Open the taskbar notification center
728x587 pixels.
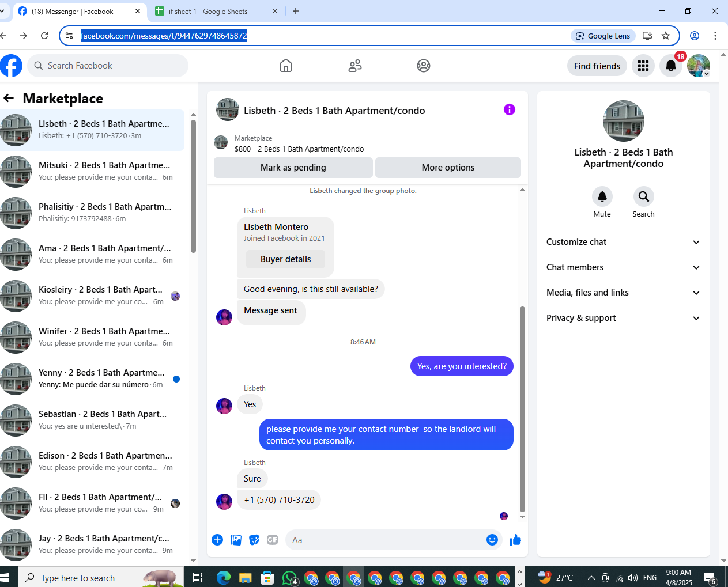[x=710, y=578]
